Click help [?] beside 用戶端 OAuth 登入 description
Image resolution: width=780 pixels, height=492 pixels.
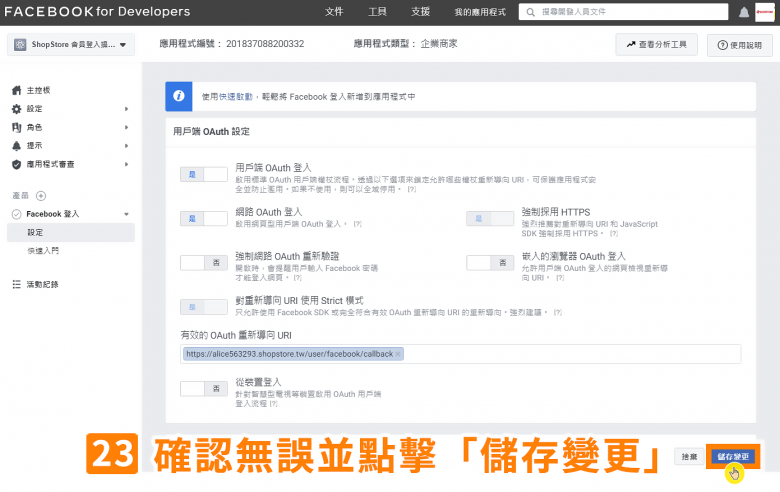pyautogui.click(x=411, y=190)
